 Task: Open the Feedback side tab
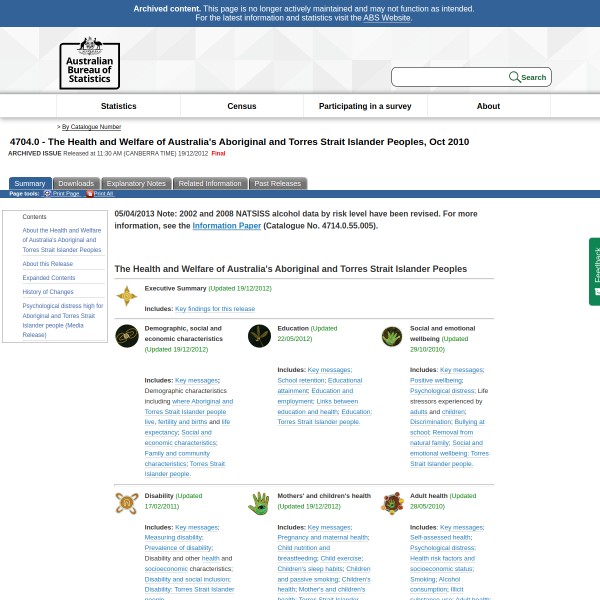click(x=595, y=271)
